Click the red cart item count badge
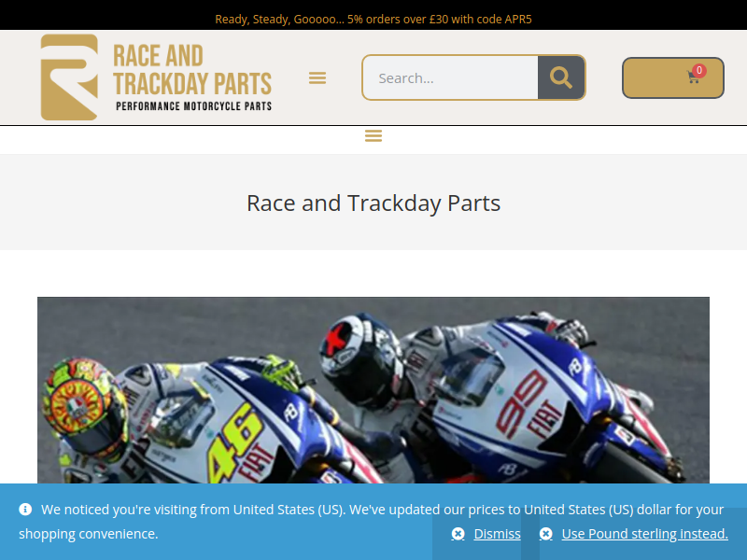This screenshot has width=747, height=560. point(698,71)
